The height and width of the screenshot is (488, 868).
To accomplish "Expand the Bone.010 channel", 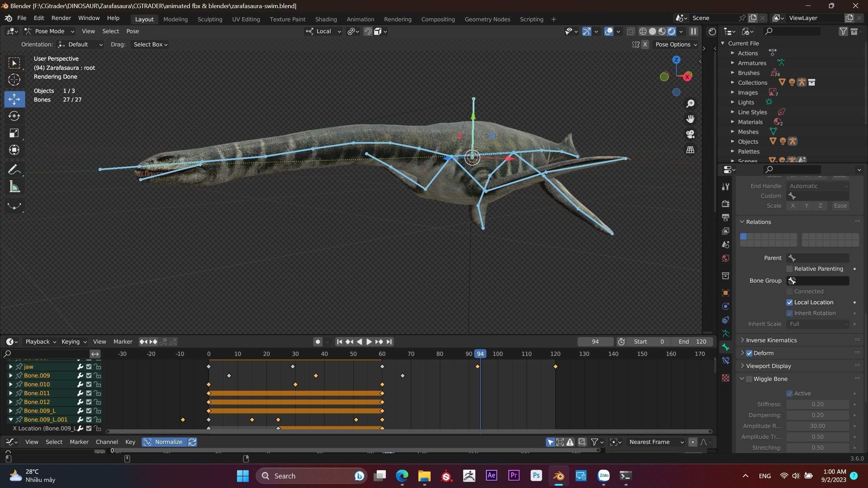I will pyautogui.click(x=11, y=384).
